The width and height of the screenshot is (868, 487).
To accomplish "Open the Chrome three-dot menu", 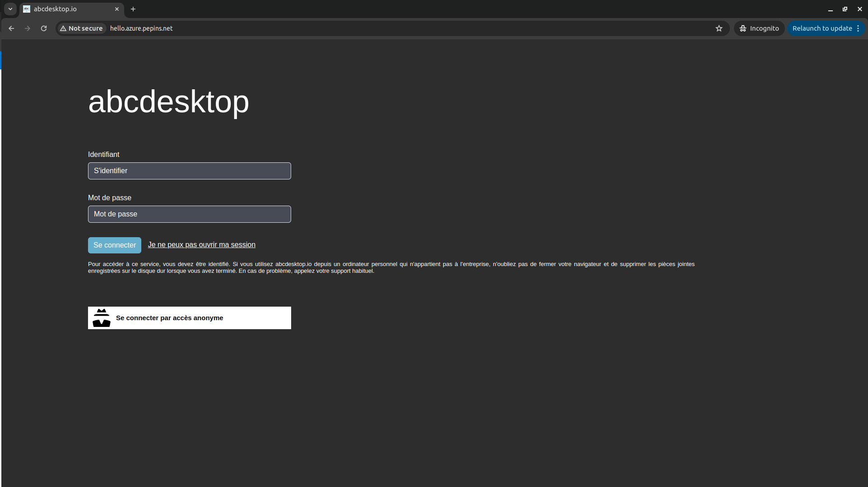I will [x=858, y=28].
